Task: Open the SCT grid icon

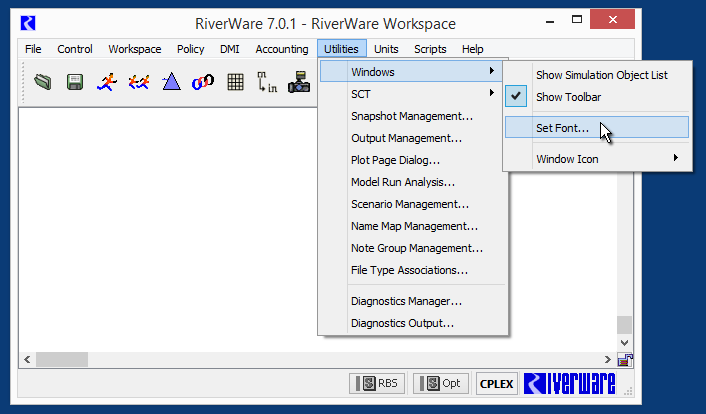Action: [x=235, y=82]
